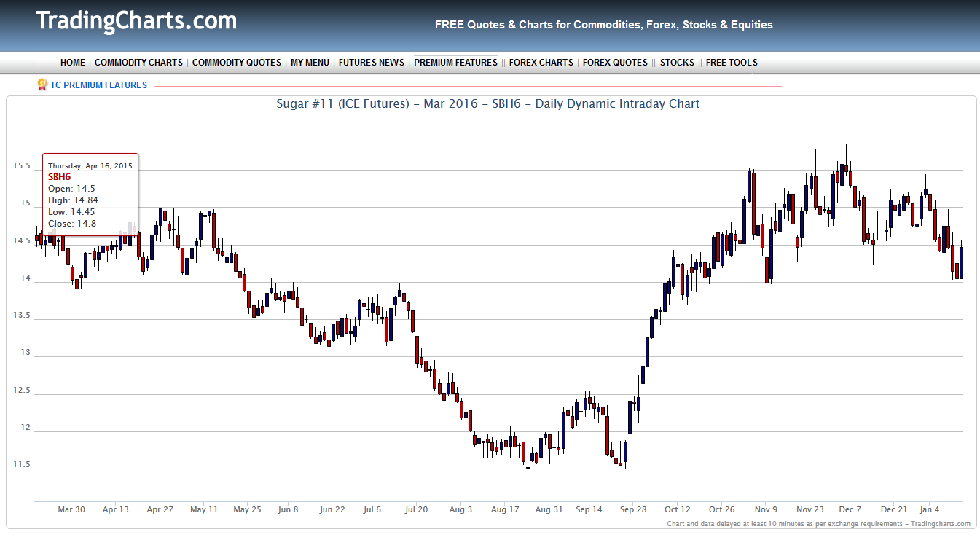Click the award ribbon icon beside TC Premium Features
Viewport: 980px width, 548px height.
(42, 85)
